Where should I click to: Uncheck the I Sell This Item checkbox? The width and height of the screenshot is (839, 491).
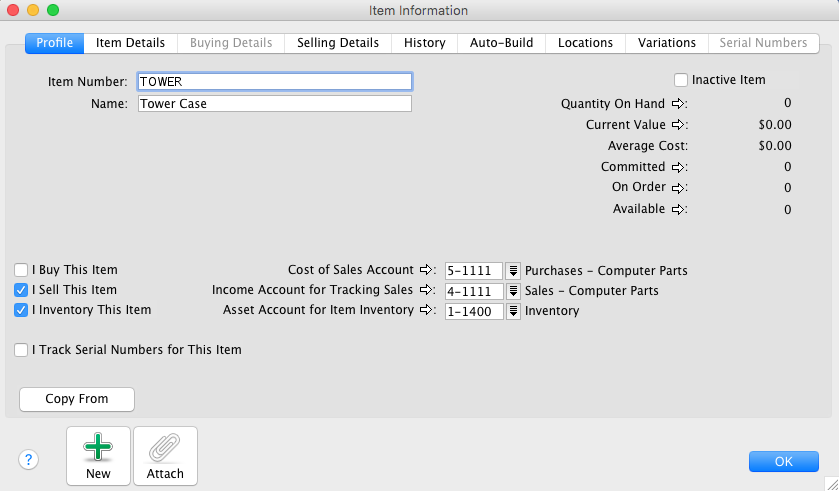[22, 290]
